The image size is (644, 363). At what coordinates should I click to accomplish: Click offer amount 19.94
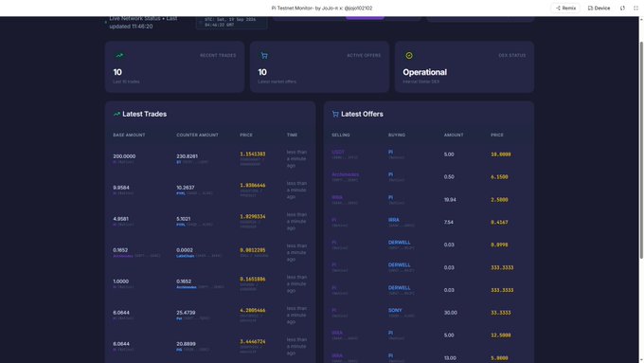(x=450, y=200)
